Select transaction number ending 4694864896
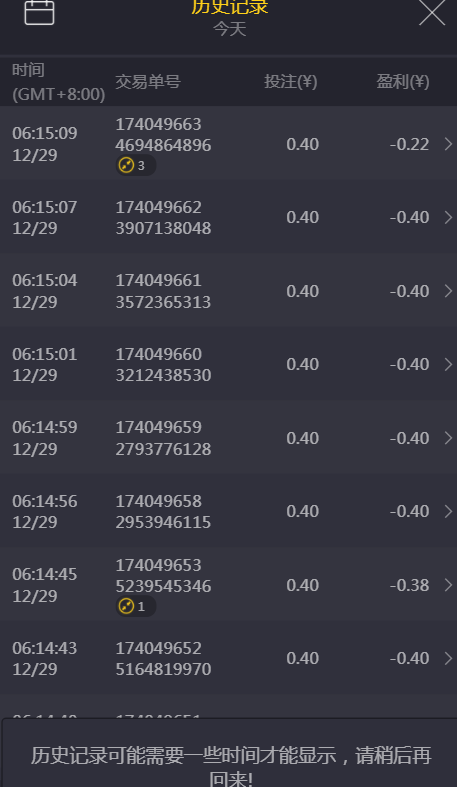457x787 pixels. pos(163,135)
